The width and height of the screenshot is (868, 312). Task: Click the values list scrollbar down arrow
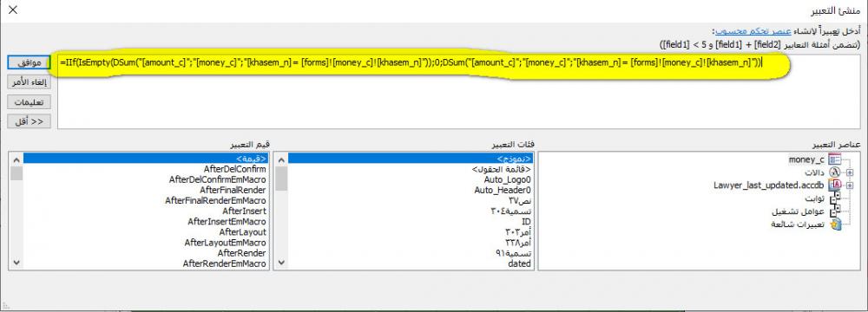coord(16,263)
